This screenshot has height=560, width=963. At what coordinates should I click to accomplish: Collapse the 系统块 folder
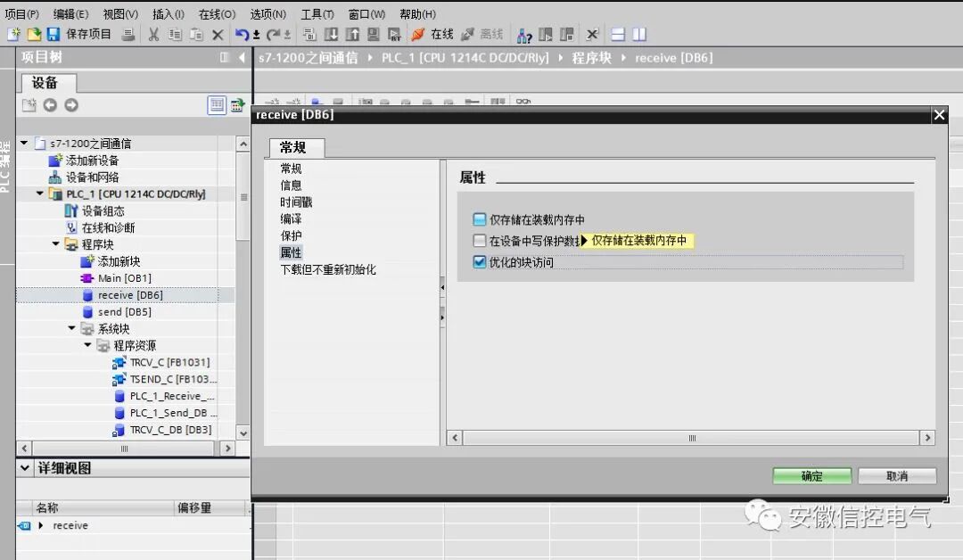click(72, 328)
